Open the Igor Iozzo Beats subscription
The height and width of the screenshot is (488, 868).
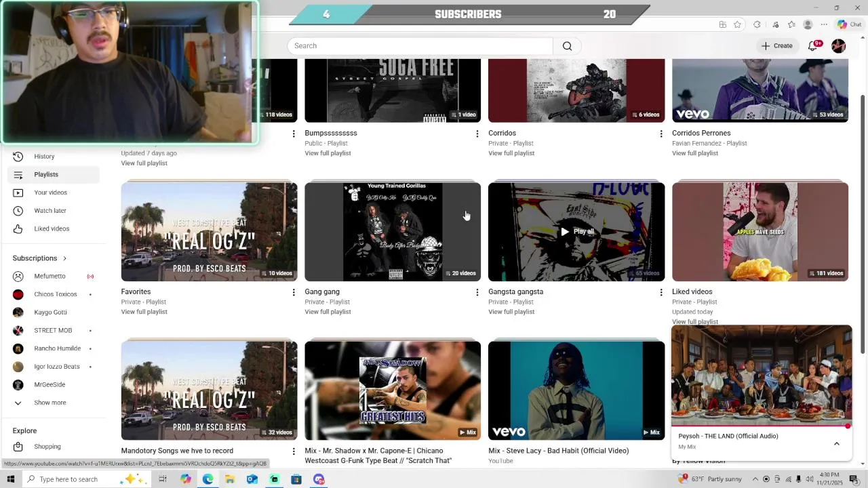[54, 367]
